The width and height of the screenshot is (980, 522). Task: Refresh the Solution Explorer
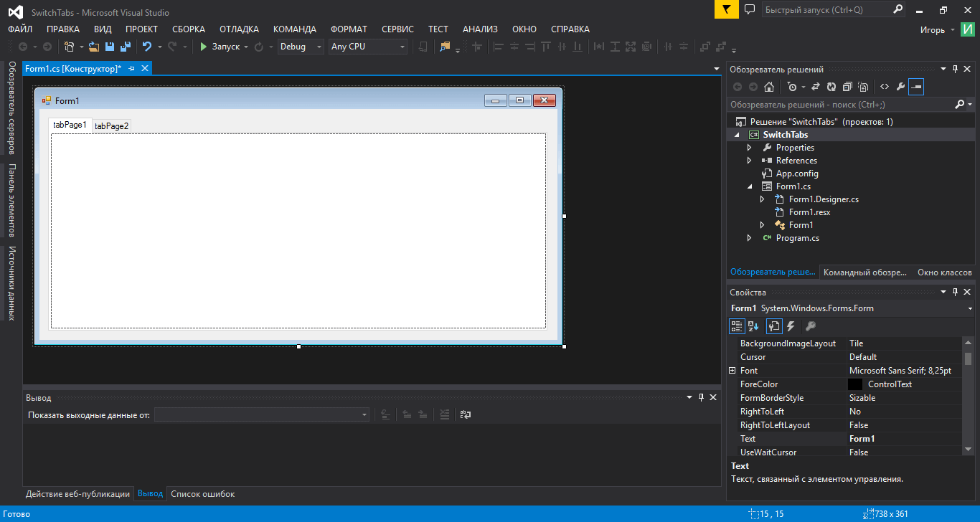pos(831,87)
